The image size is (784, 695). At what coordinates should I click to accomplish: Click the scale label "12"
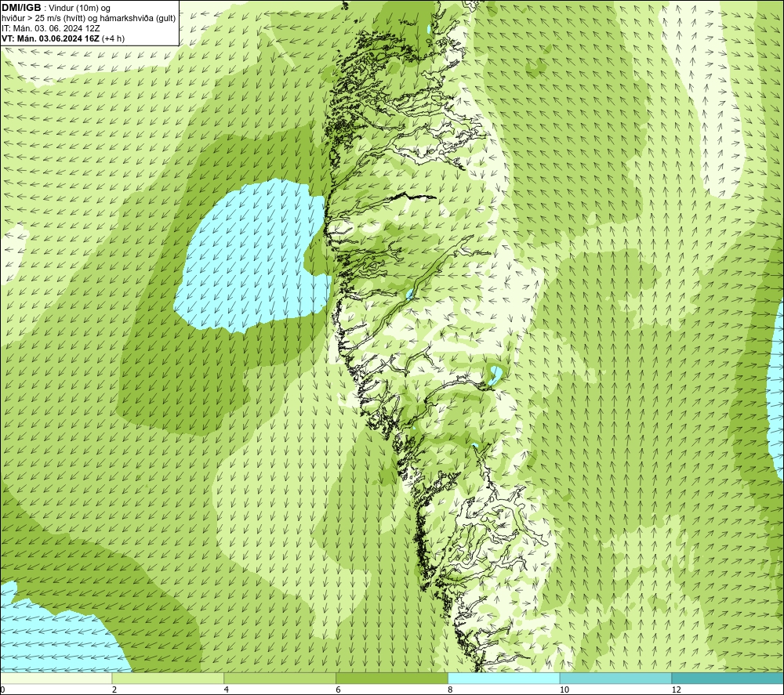click(x=676, y=690)
